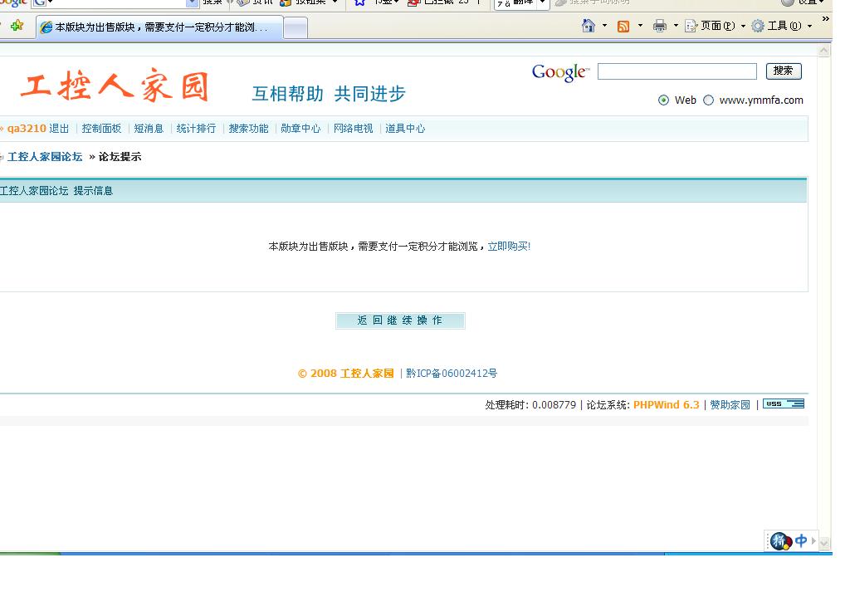This screenshot has width=850, height=616.
Task: Click the 返回继续操作 button
Action: point(400,320)
